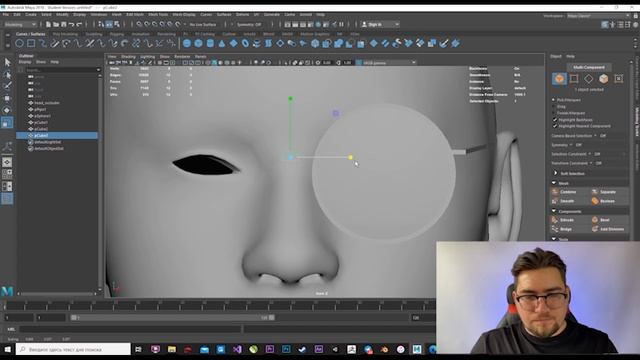Select edge selection diamond icon

[589, 79]
